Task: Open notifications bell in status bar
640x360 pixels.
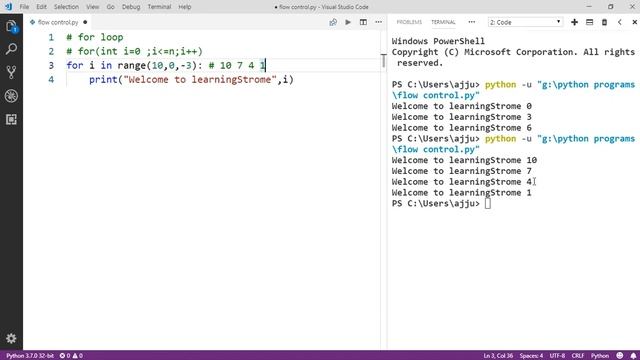Action: coord(633,356)
